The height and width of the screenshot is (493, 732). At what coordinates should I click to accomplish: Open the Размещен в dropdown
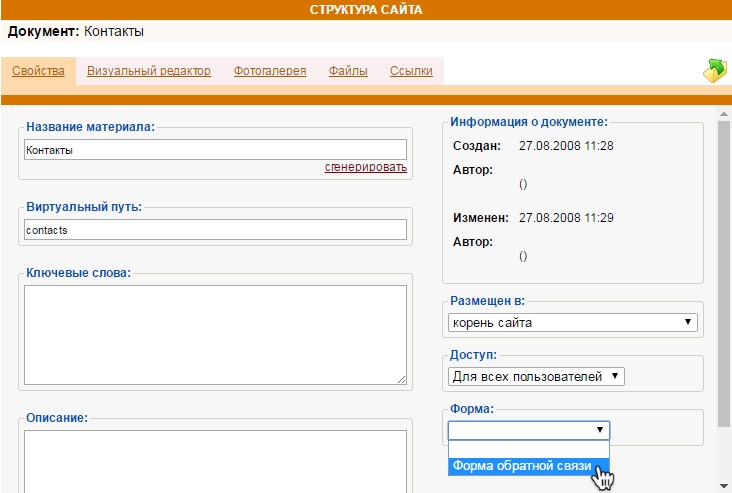tap(572, 323)
